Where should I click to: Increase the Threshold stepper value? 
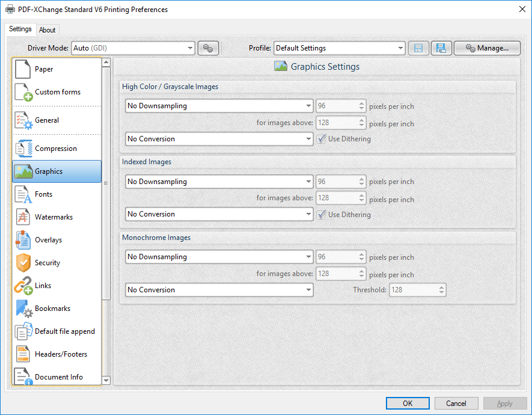[441, 287]
